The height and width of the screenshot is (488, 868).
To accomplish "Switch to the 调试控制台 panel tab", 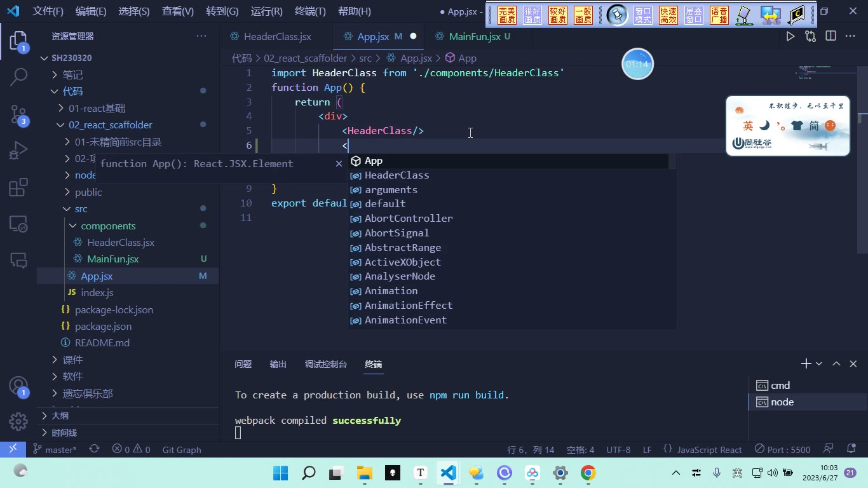I will pyautogui.click(x=326, y=364).
